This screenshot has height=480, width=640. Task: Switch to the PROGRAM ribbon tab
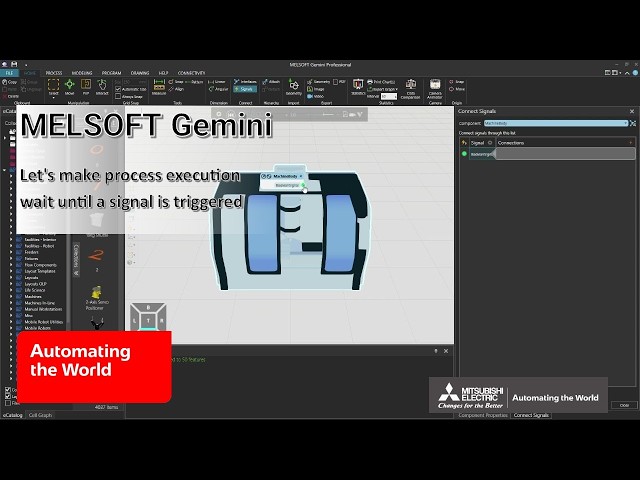click(111, 73)
